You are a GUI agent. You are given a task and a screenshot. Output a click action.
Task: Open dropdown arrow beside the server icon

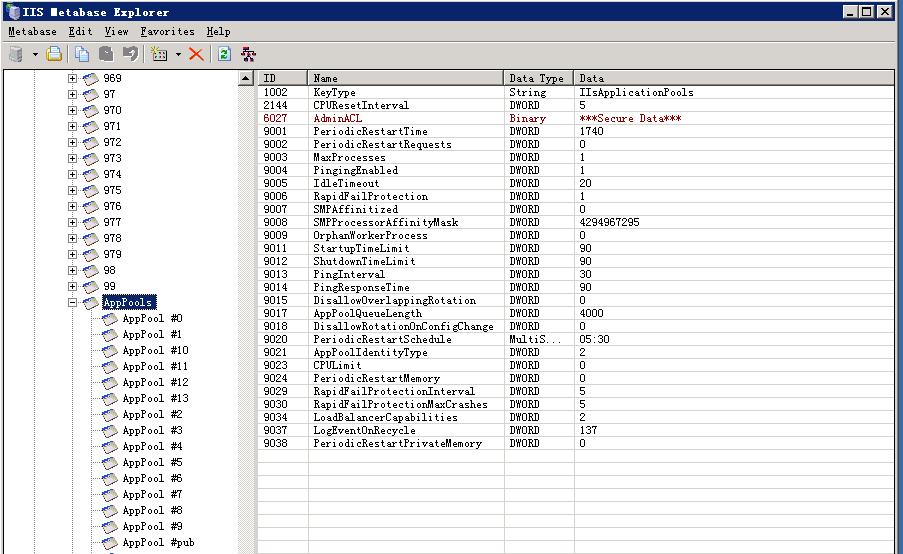[x=35, y=55]
